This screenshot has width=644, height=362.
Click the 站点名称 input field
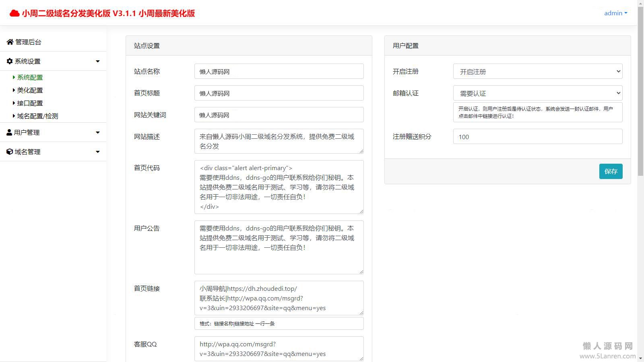[x=279, y=72]
